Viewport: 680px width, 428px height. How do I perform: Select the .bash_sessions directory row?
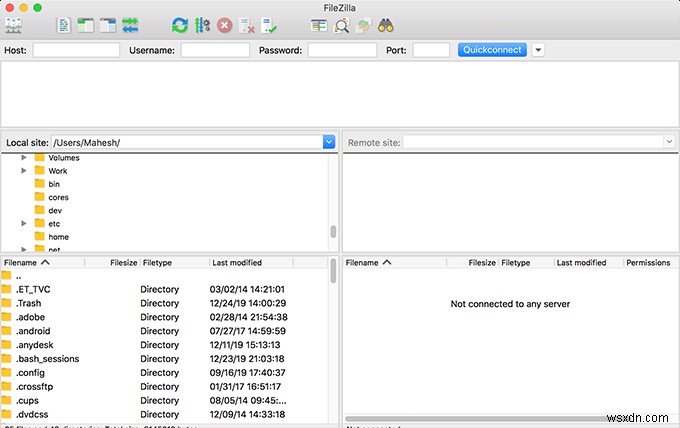(165, 359)
